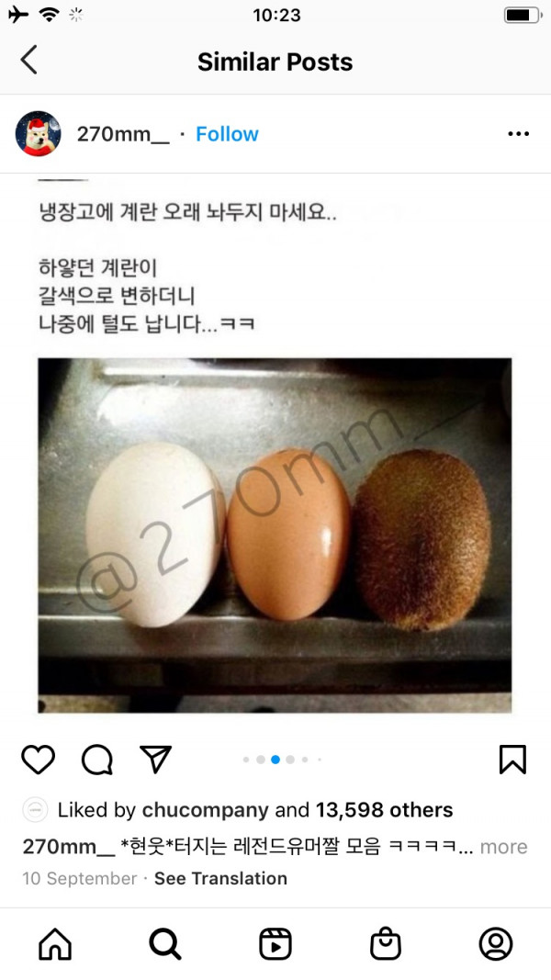Open Shop bag icon in bottom bar
The image size is (551, 980).
[386, 944]
